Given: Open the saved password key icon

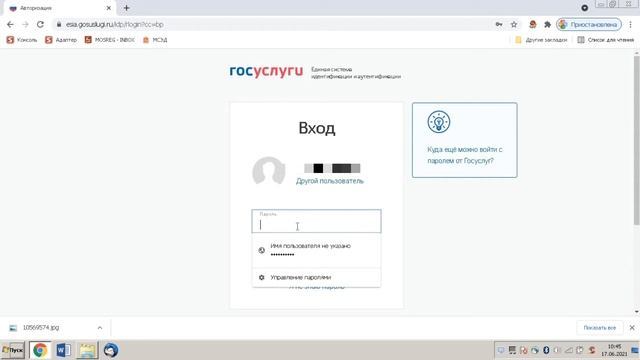Looking at the screenshot, I should [499, 24].
